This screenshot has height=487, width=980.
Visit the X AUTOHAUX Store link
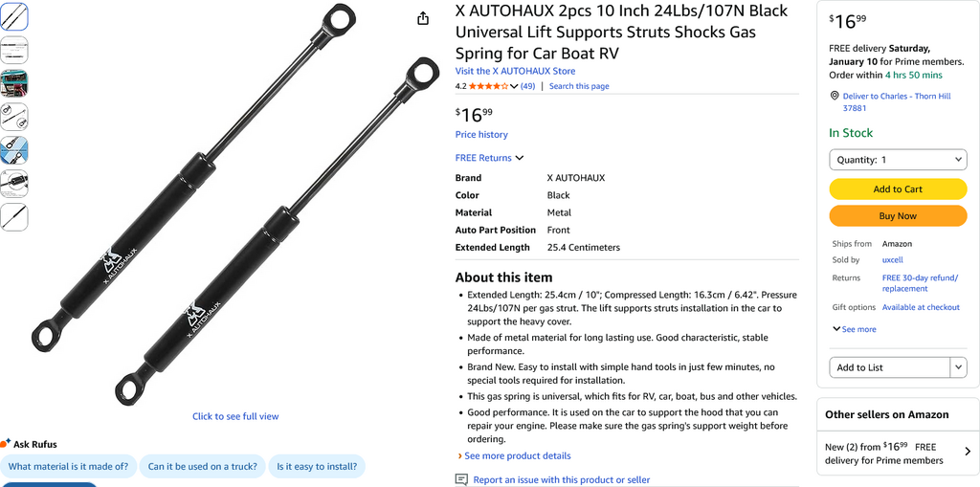[x=515, y=71]
